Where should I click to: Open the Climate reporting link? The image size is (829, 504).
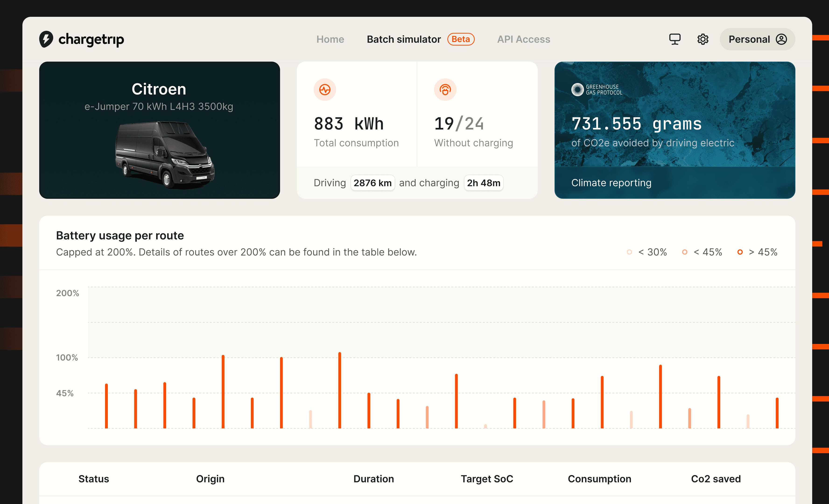tap(611, 183)
